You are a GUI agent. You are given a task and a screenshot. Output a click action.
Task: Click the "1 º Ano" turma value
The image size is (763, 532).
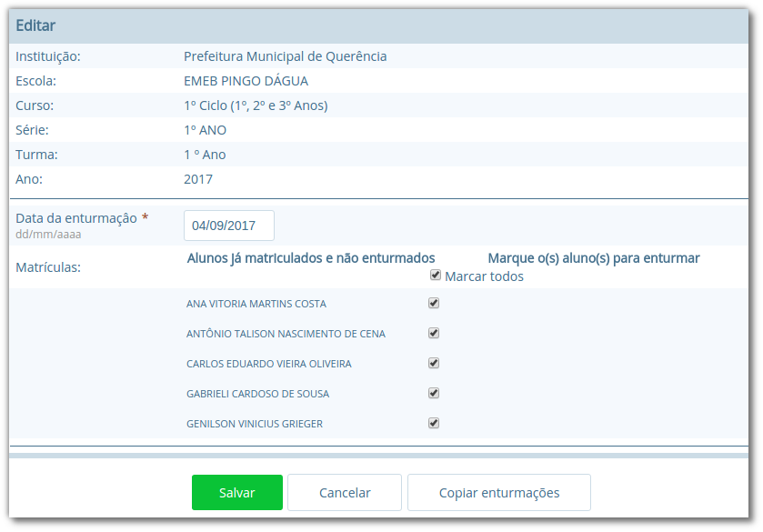tap(202, 154)
